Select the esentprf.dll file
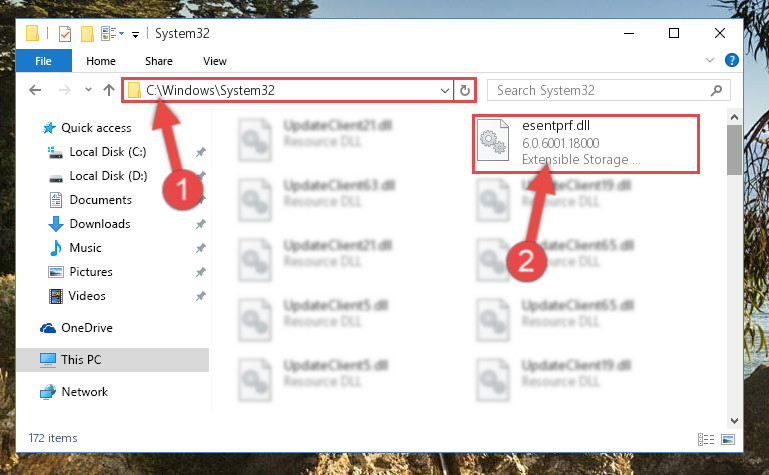This screenshot has height=475, width=769. 586,144
